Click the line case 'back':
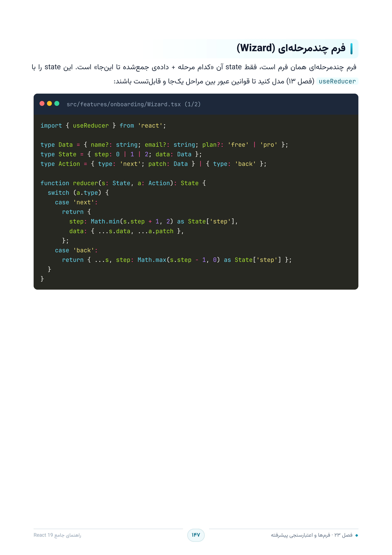This screenshot has height=555, width=392. [76, 250]
